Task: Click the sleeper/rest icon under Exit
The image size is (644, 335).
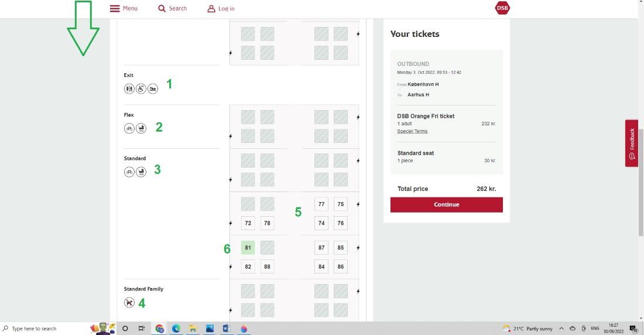Action: [153, 88]
